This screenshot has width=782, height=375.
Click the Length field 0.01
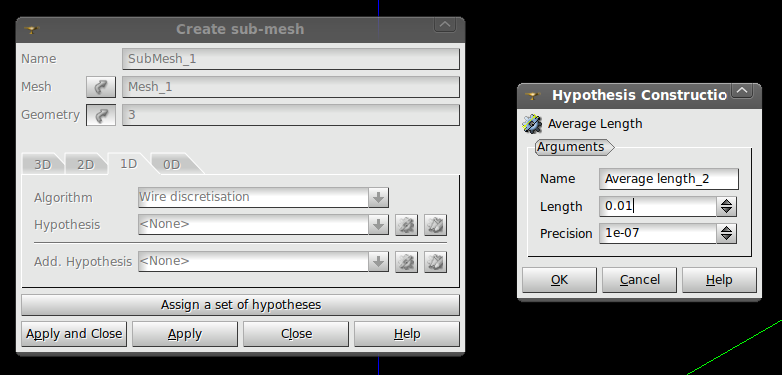pyautogui.click(x=658, y=206)
